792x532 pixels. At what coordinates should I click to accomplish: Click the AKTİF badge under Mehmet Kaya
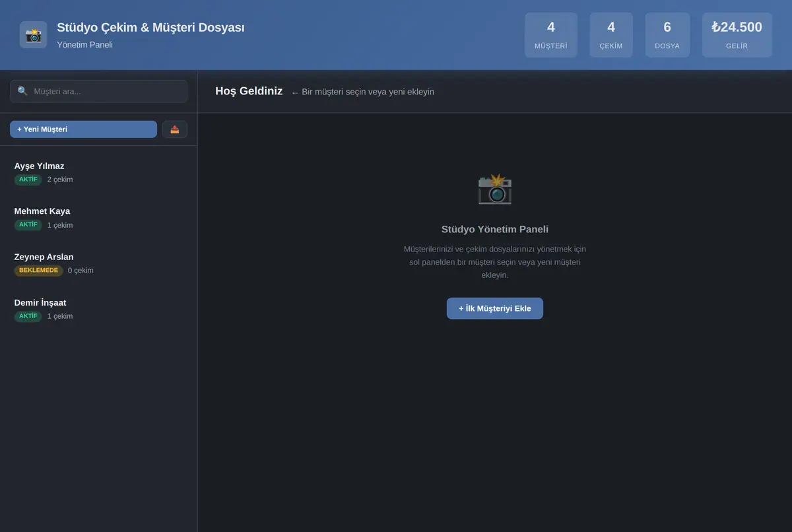pyautogui.click(x=28, y=225)
